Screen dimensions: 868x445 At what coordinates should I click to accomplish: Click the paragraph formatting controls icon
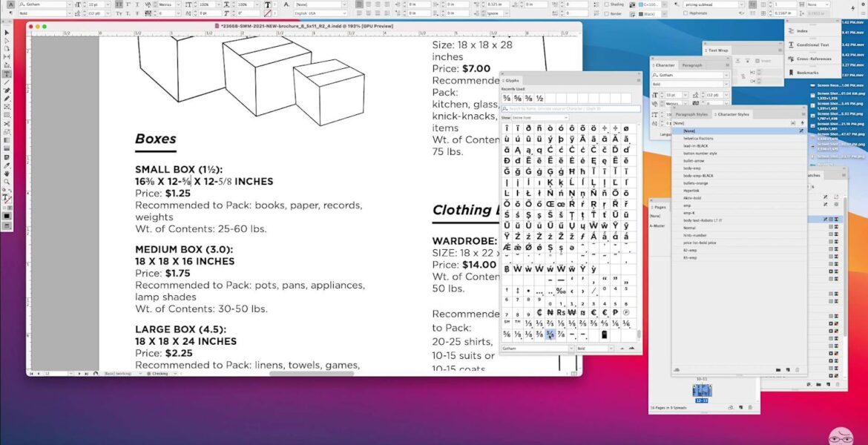click(11, 13)
